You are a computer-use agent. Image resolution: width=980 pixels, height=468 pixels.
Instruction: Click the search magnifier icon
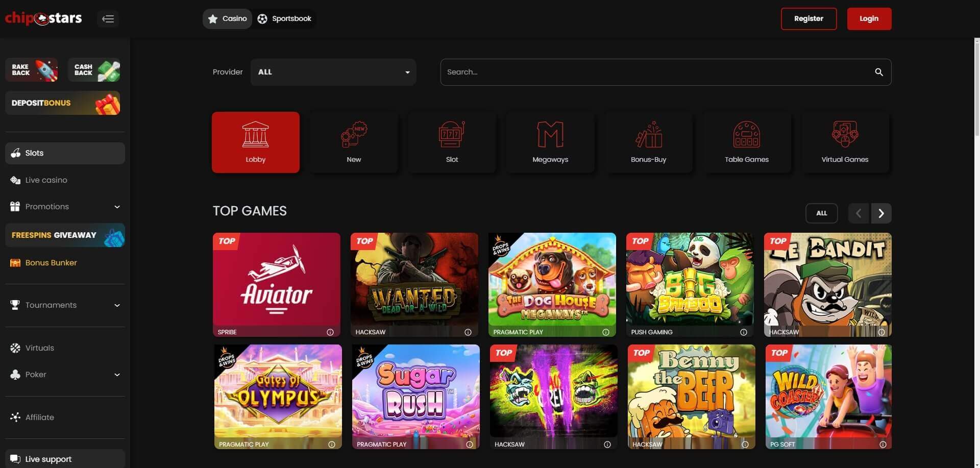(879, 72)
